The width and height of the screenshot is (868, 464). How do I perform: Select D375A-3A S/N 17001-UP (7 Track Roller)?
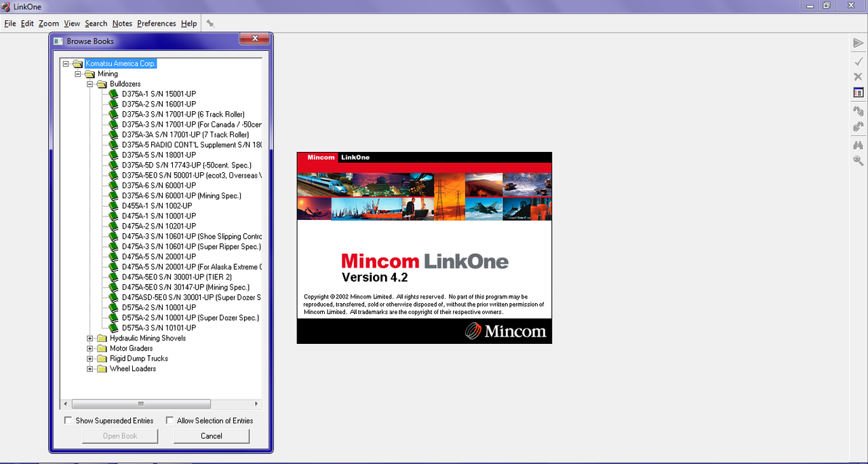185,134
